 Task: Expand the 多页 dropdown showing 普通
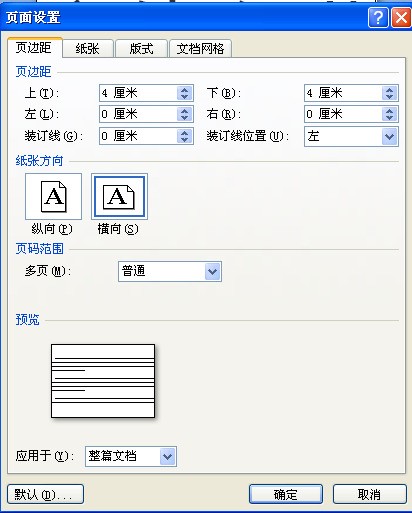(x=213, y=271)
